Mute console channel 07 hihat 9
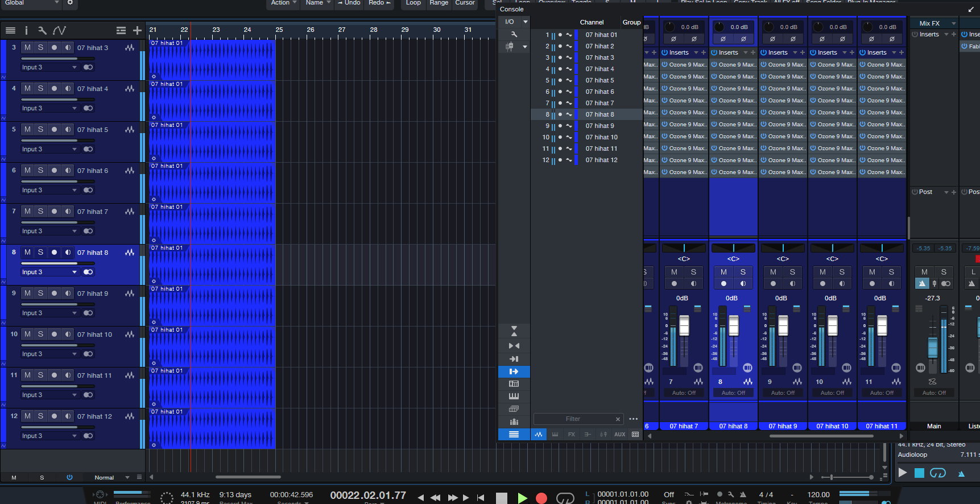This screenshot has width=980, height=504. pos(773,272)
